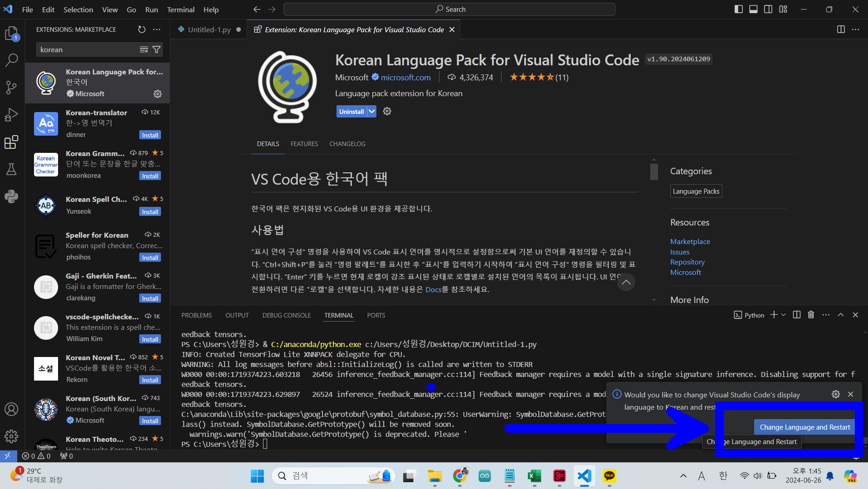Toggle the bottom panel visibility
Screen dimensions: 868x489
point(753,9)
